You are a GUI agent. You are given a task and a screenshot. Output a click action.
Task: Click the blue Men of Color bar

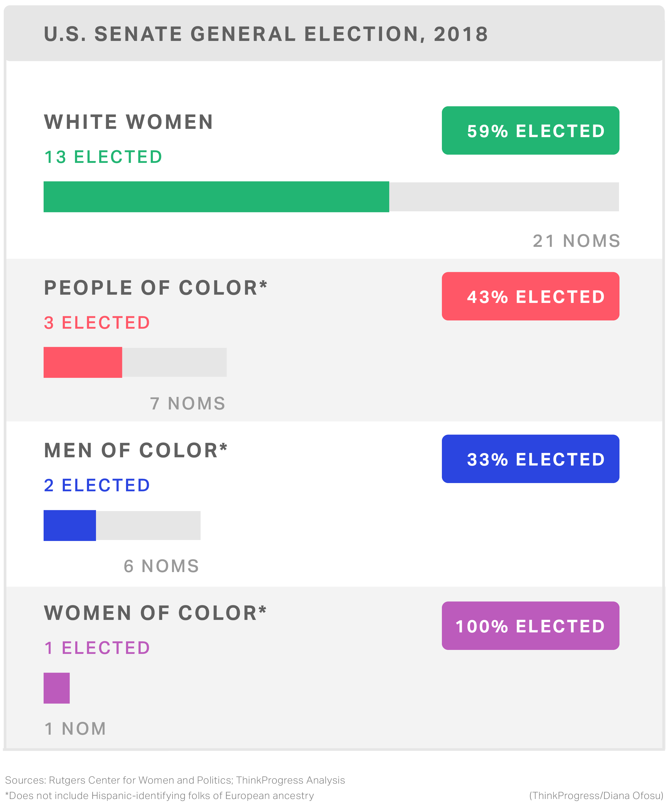point(69,525)
